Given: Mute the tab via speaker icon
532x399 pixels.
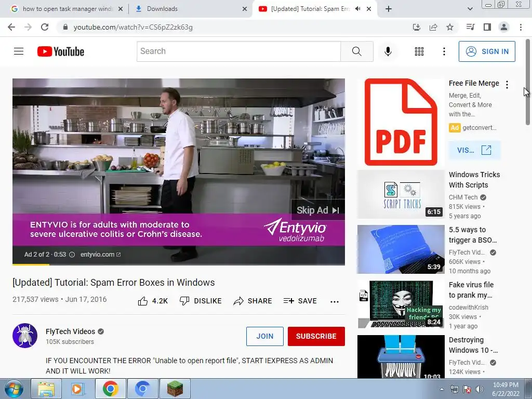Looking at the screenshot, I should 357,9.
